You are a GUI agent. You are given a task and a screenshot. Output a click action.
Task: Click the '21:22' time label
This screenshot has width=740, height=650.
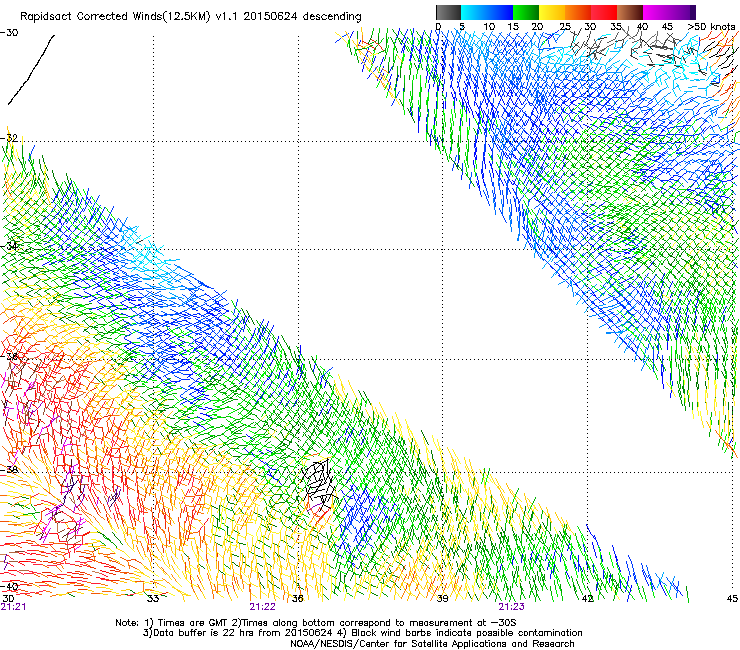pyautogui.click(x=262, y=607)
